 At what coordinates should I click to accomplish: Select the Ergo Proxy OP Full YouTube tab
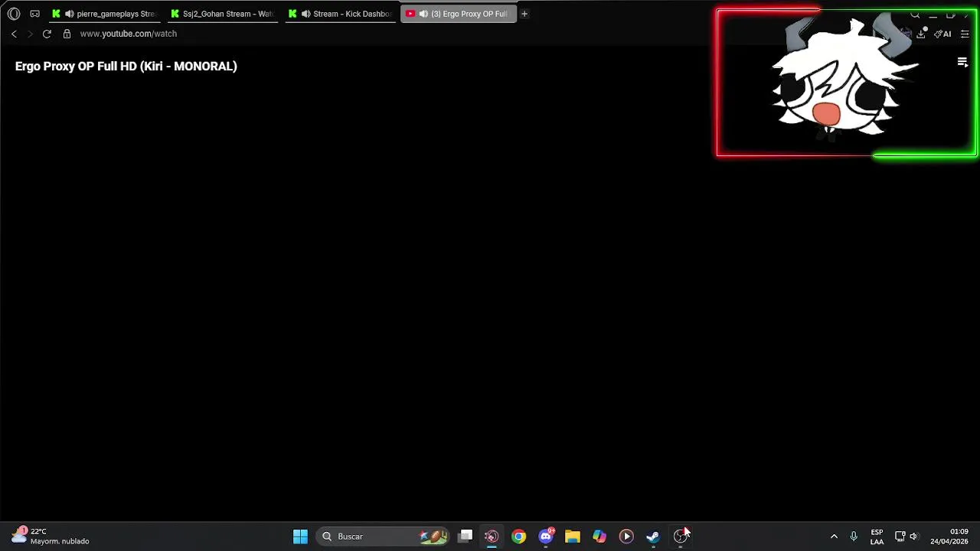(x=459, y=14)
